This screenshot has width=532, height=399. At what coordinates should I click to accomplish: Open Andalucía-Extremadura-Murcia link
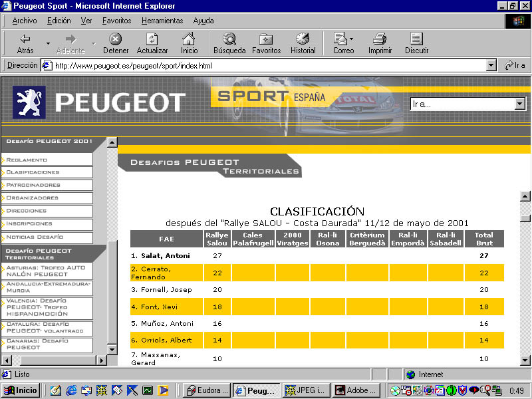[47, 287]
